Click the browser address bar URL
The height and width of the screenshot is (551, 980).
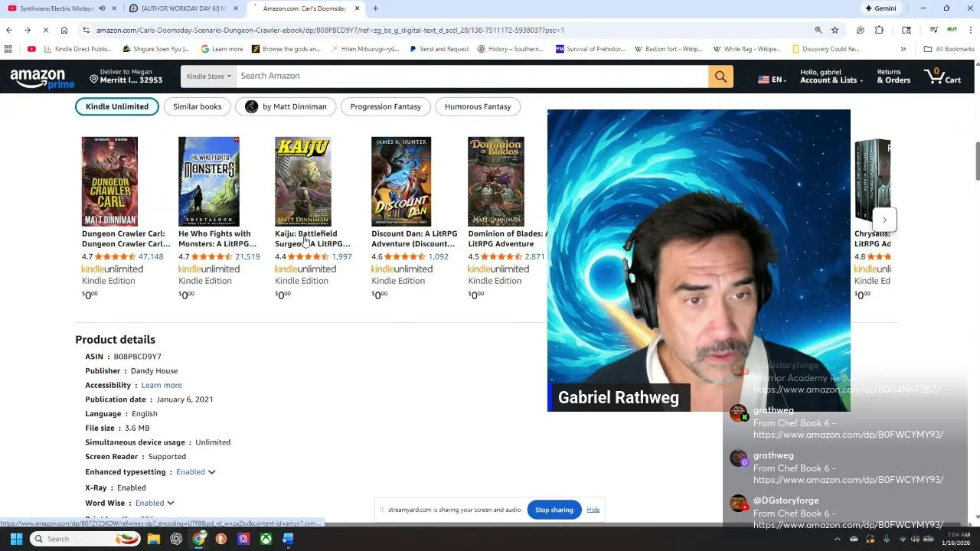click(330, 30)
